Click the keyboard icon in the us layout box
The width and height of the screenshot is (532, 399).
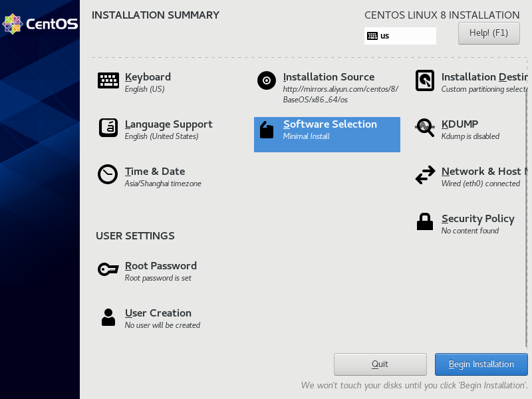[372, 36]
